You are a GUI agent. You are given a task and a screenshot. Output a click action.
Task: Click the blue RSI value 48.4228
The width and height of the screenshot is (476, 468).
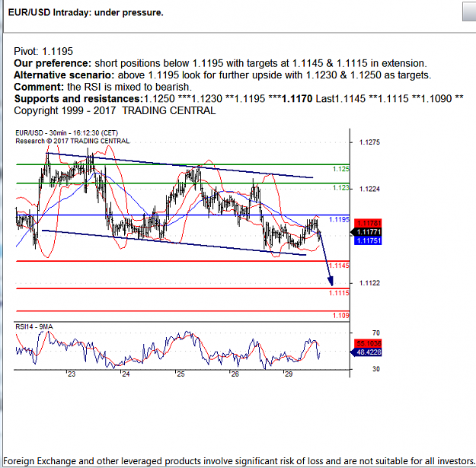click(368, 352)
